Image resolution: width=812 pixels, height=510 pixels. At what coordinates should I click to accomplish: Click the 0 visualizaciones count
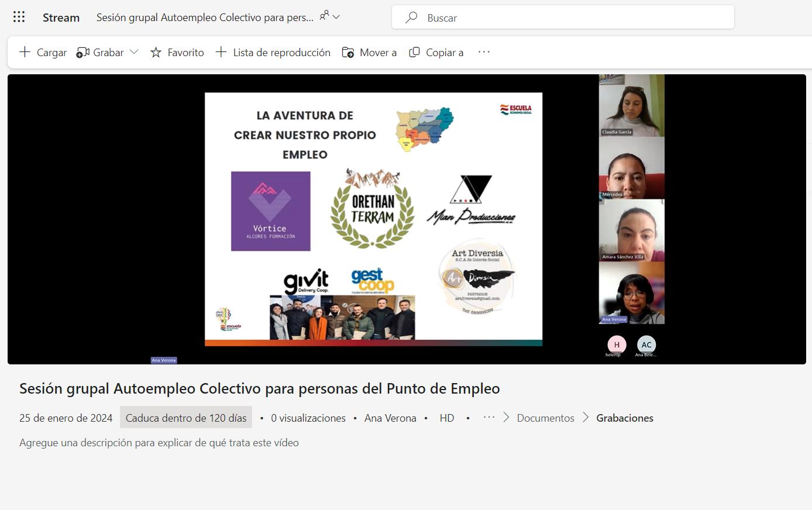pyautogui.click(x=308, y=418)
